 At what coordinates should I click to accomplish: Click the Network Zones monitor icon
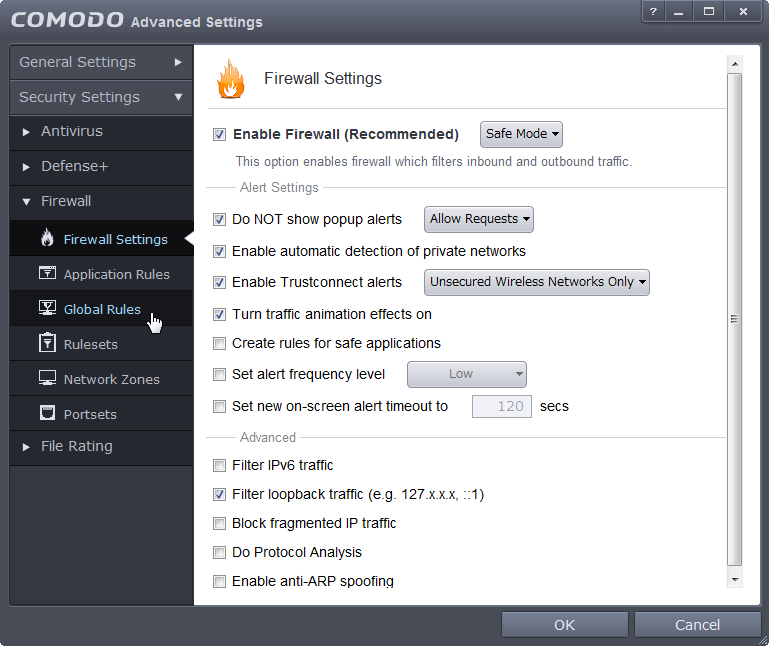click(47, 378)
